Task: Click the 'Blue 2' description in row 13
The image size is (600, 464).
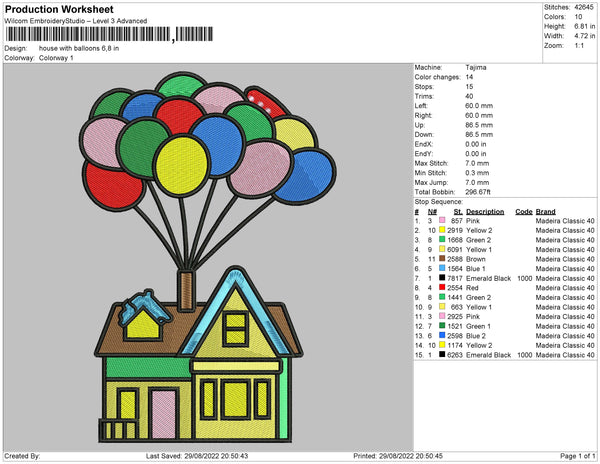Action: tap(476, 336)
